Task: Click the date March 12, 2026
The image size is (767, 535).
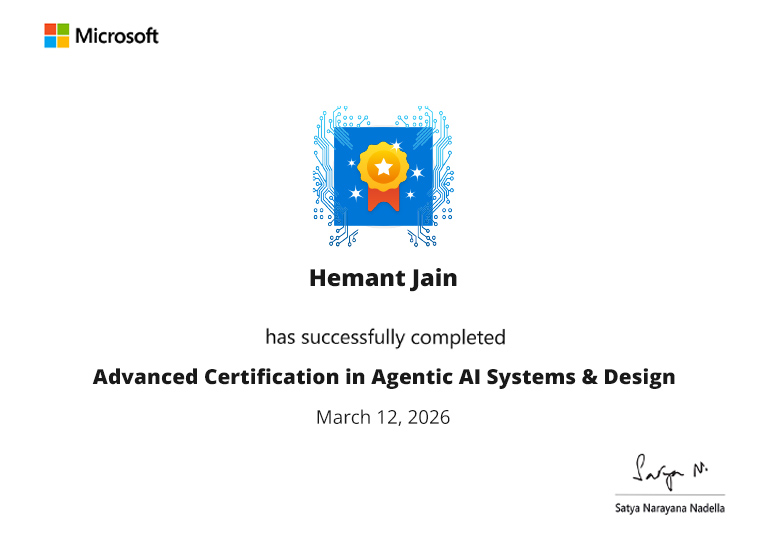Action: pos(383,417)
